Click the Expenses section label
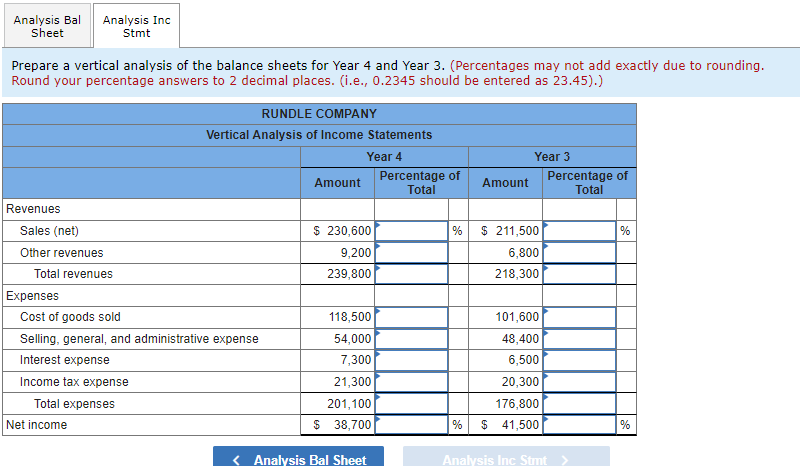 pos(32,296)
